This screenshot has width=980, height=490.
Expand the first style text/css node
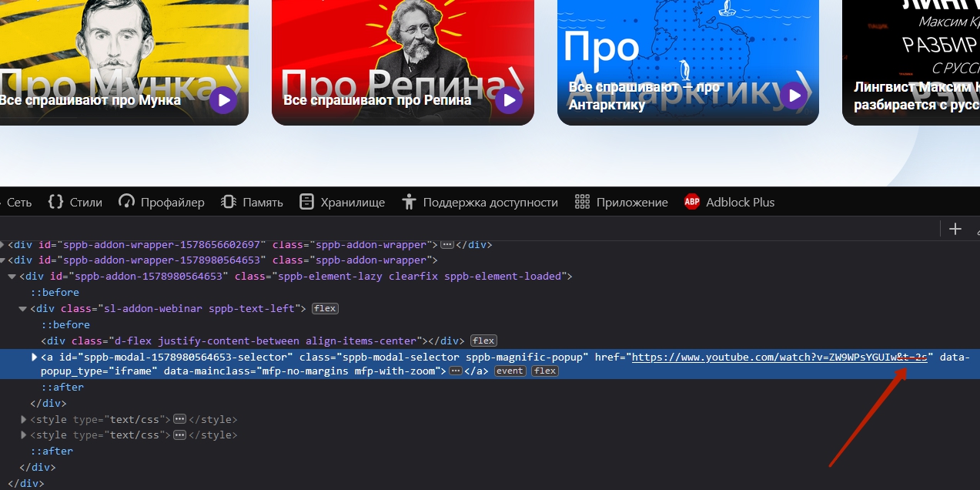pos(23,420)
